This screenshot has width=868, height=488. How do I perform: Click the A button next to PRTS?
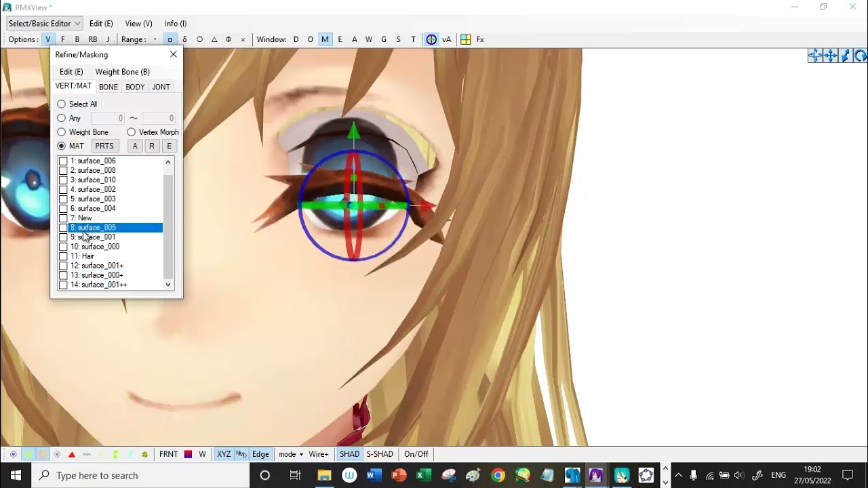pyautogui.click(x=135, y=146)
